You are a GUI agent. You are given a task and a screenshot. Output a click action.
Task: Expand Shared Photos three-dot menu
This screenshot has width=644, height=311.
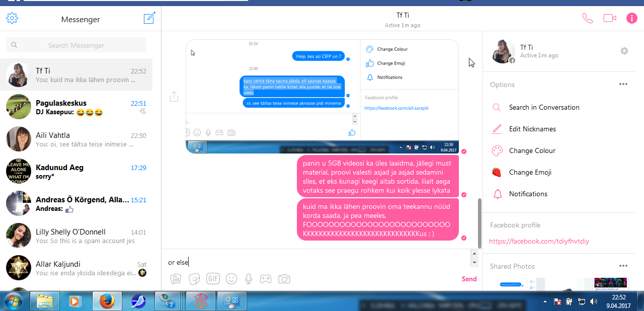tap(623, 266)
